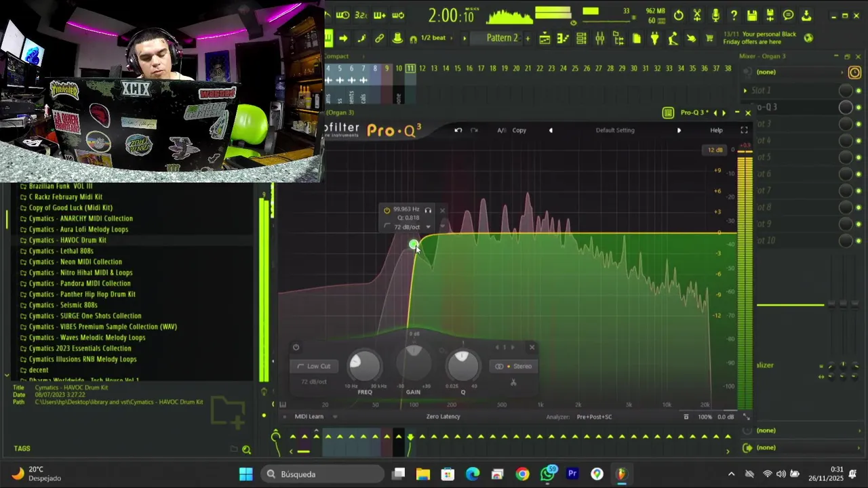Screen dimensions: 868x488
Task: Click the microphone recording icon
Action: tap(715, 16)
